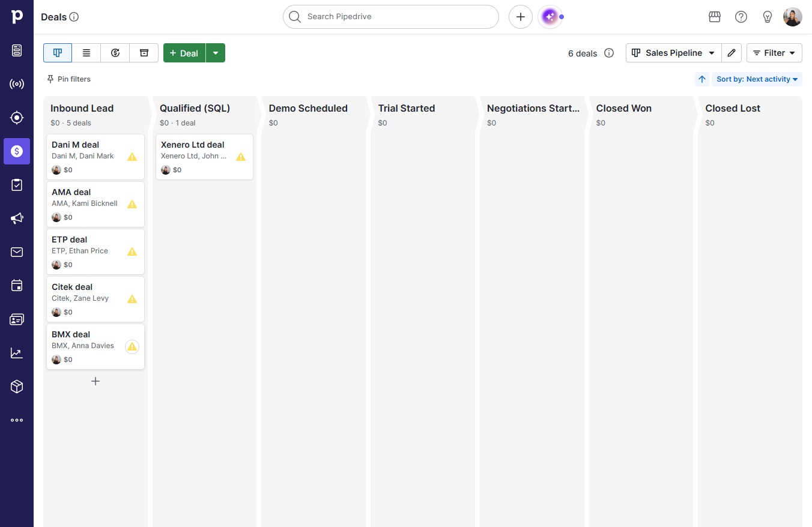This screenshot has height=527, width=812.
Task: Open the Contacts card sidebar icon
Action: (17, 319)
